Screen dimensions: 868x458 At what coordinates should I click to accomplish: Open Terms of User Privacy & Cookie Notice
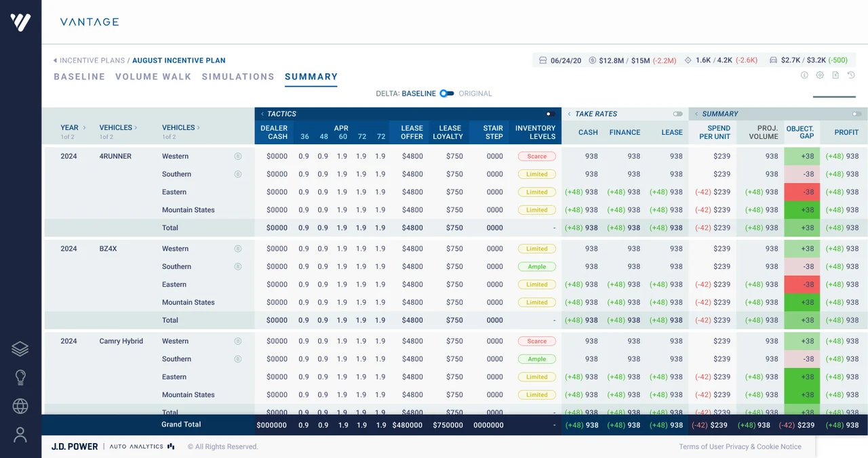tap(740, 446)
